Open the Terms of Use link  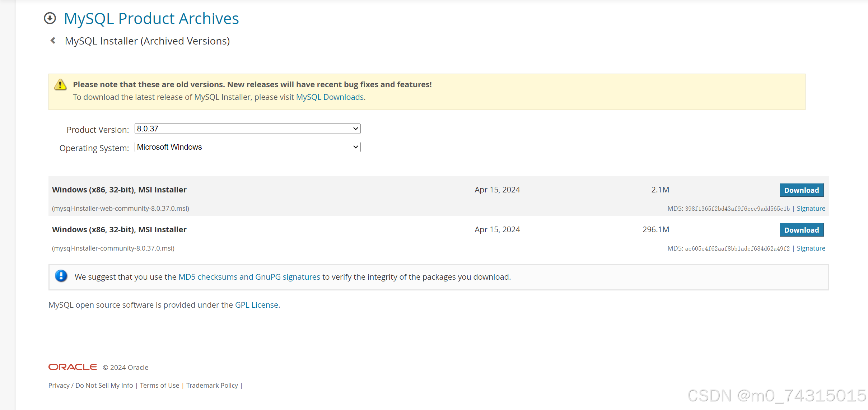159,386
